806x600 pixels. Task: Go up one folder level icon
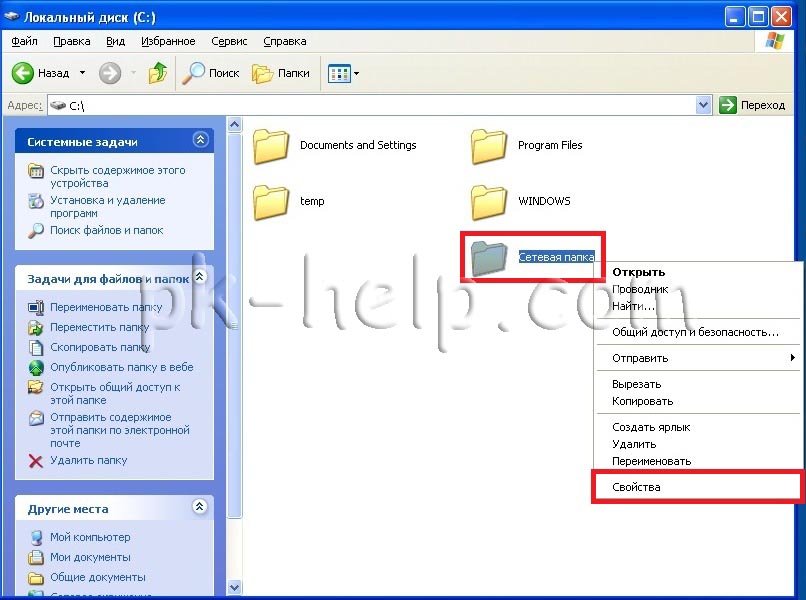pos(158,73)
